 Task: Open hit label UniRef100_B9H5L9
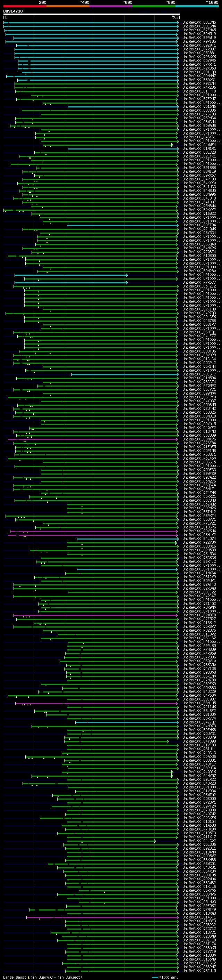[x=199, y=34]
